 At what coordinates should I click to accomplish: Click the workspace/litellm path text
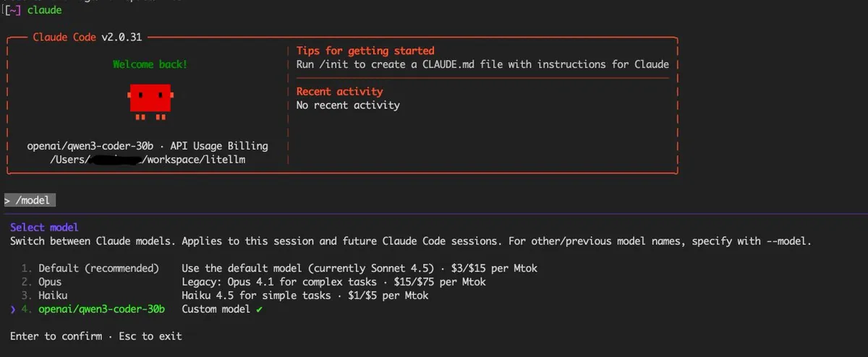pos(196,159)
